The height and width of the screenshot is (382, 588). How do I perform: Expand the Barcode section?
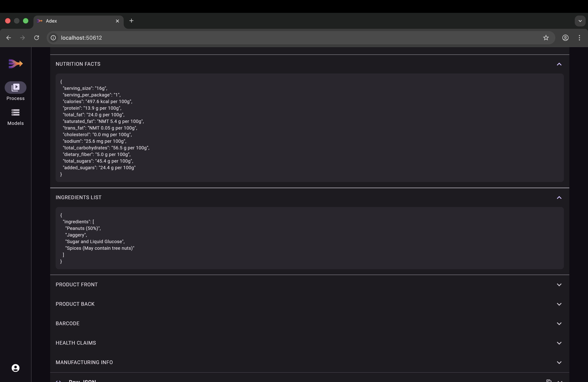[x=559, y=323]
